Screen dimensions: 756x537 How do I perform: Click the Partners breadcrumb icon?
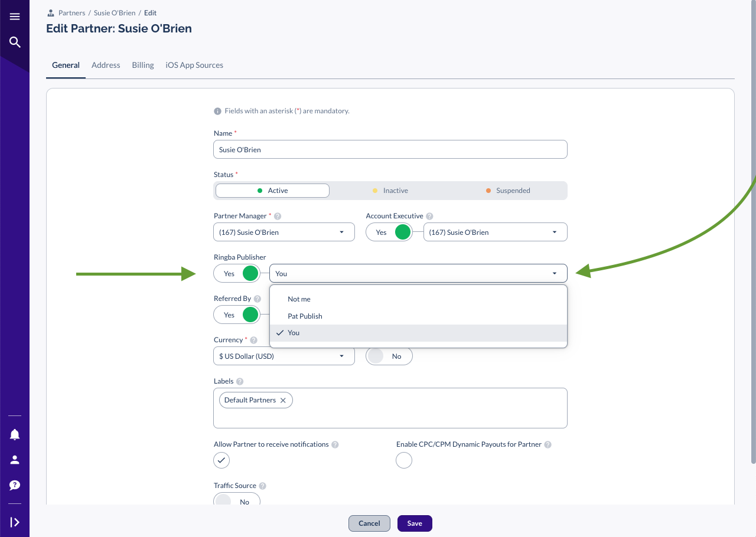[x=51, y=13]
